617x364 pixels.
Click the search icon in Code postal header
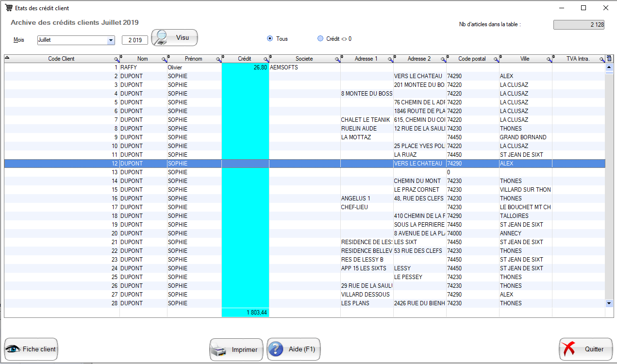496,59
